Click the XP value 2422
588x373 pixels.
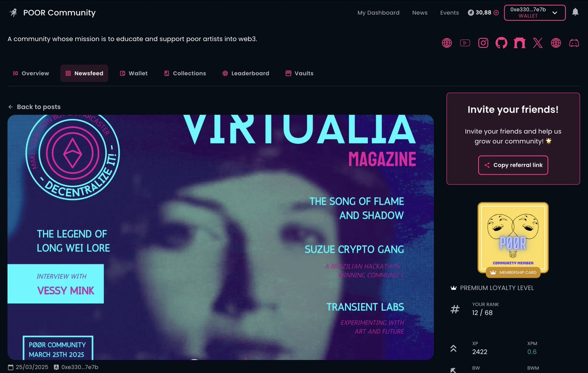click(x=480, y=352)
